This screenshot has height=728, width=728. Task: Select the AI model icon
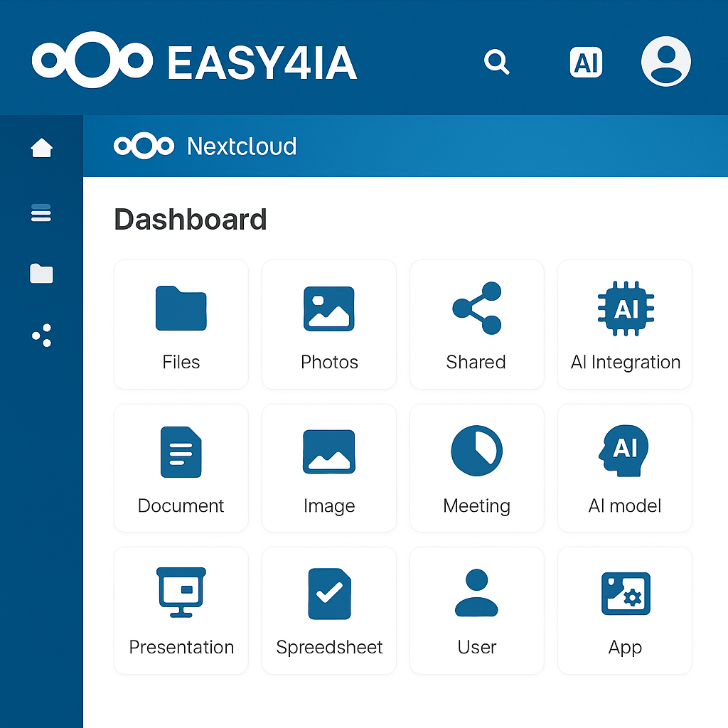click(x=624, y=449)
